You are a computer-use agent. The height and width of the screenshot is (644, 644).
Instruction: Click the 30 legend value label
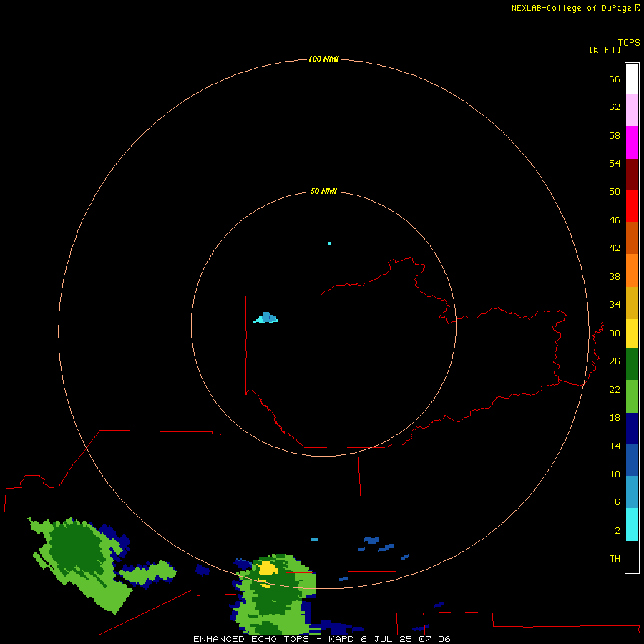(615, 333)
